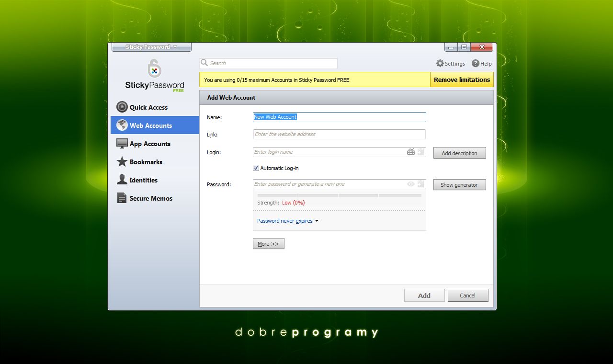Click the Web Accounts globe icon

122,125
